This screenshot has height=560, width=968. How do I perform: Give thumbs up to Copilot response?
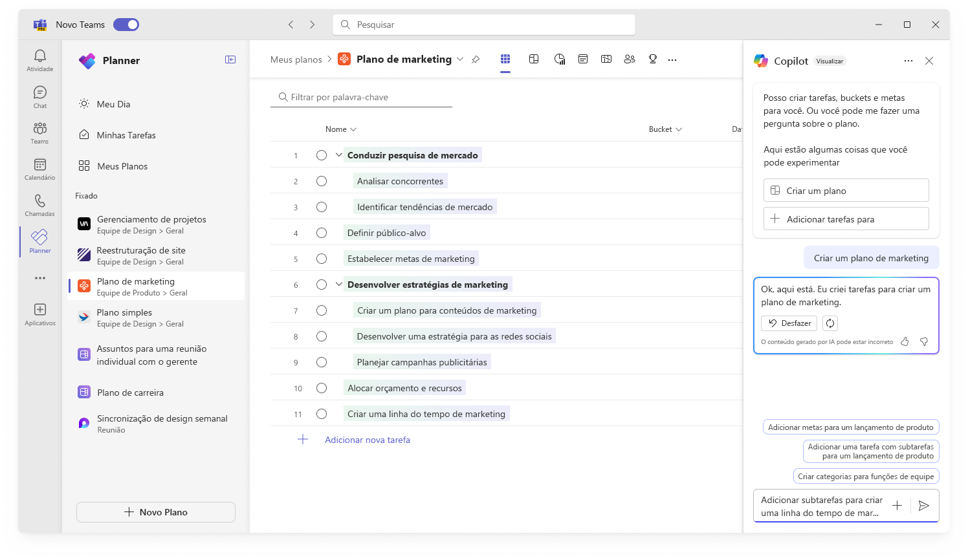tap(905, 341)
